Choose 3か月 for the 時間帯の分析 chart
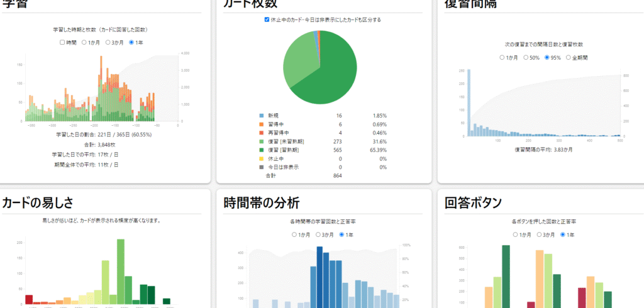 pos(318,234)
